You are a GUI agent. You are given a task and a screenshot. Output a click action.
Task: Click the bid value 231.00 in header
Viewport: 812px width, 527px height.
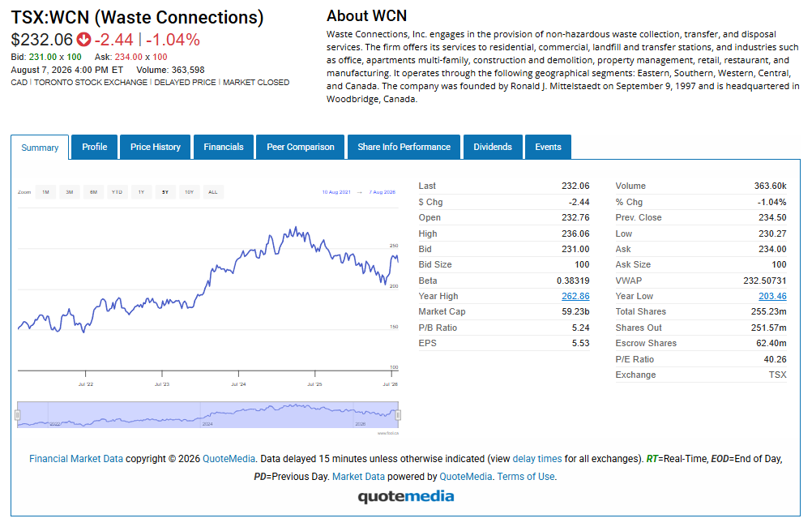point(42,57)
